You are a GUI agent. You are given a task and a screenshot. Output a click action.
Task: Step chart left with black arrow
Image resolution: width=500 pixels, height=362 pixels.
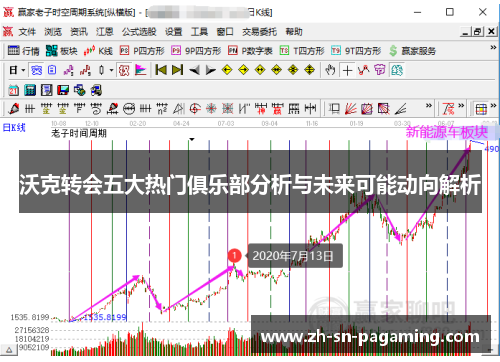pos(194,70)
